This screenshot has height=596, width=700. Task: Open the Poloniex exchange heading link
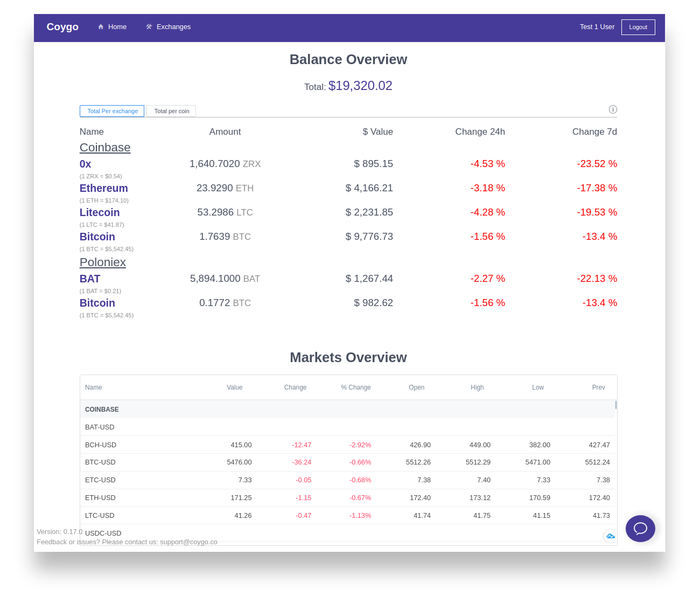pos(103,262)
